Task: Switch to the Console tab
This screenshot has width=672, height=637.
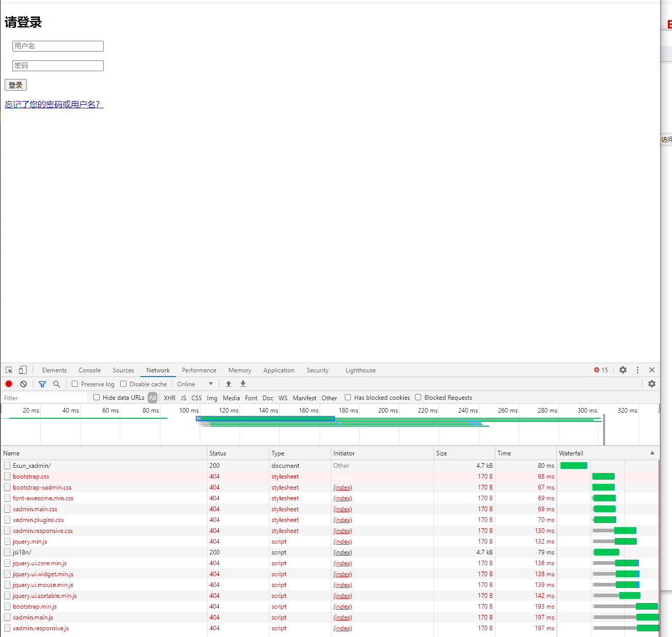Action: [x=90, y=370]
